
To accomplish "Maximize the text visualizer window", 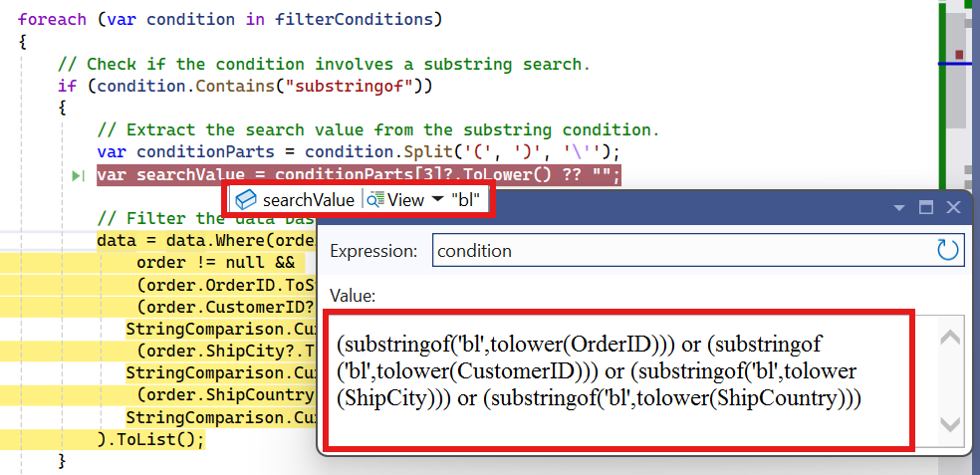I will tap(925, 207).
